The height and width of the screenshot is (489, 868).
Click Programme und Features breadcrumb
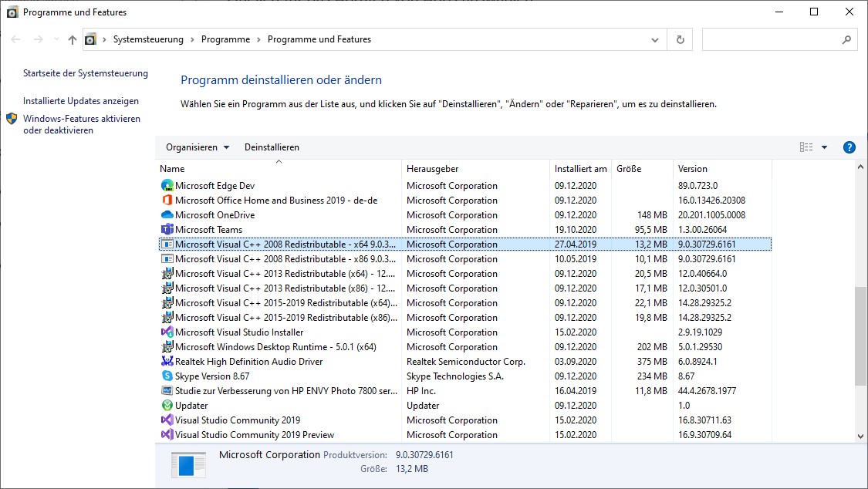click(x=319, y=40)
